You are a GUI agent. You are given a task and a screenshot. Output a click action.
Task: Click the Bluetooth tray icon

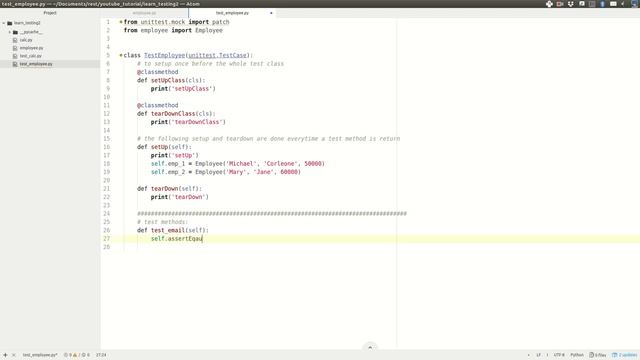pos(602,4)
